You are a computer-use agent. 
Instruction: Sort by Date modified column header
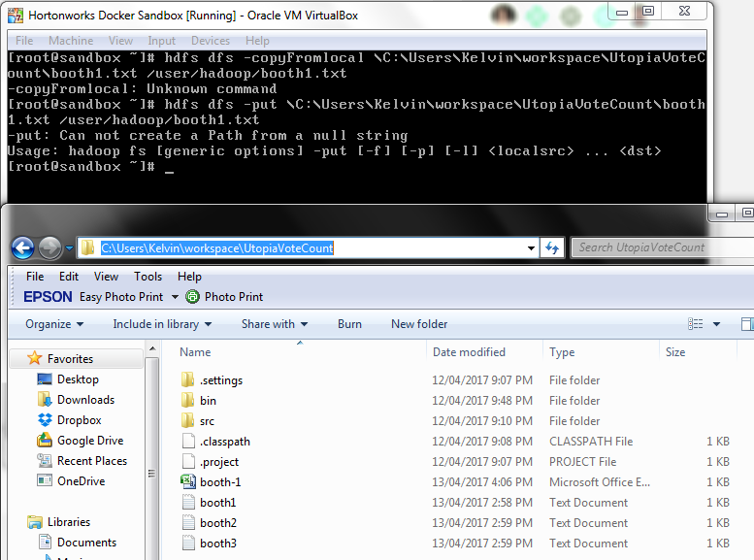[x=469, y=352]
